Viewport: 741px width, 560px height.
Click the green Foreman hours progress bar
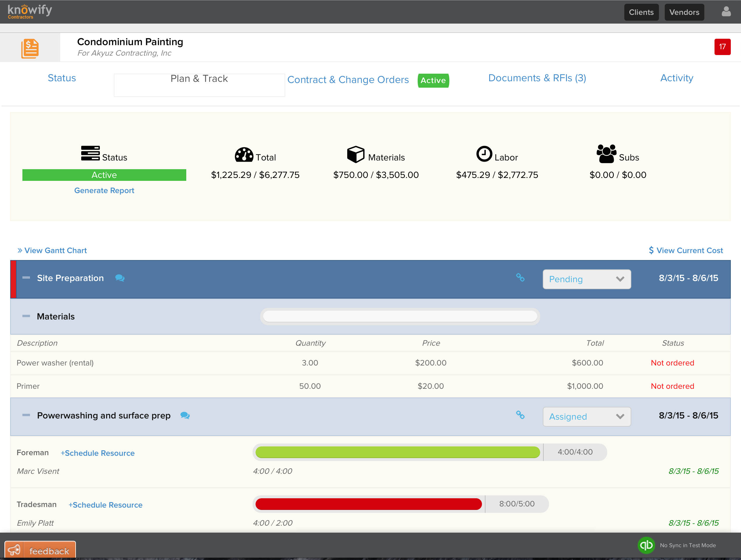click(397, 452)
